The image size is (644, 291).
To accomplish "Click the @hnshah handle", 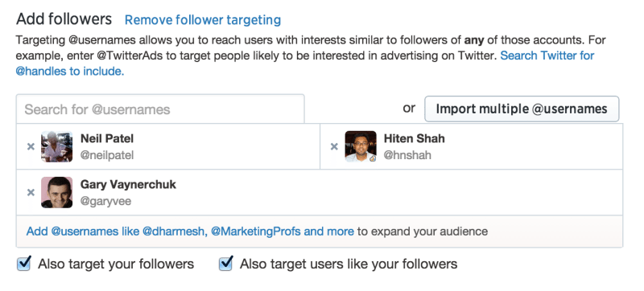I will click(x=407, y=156).
